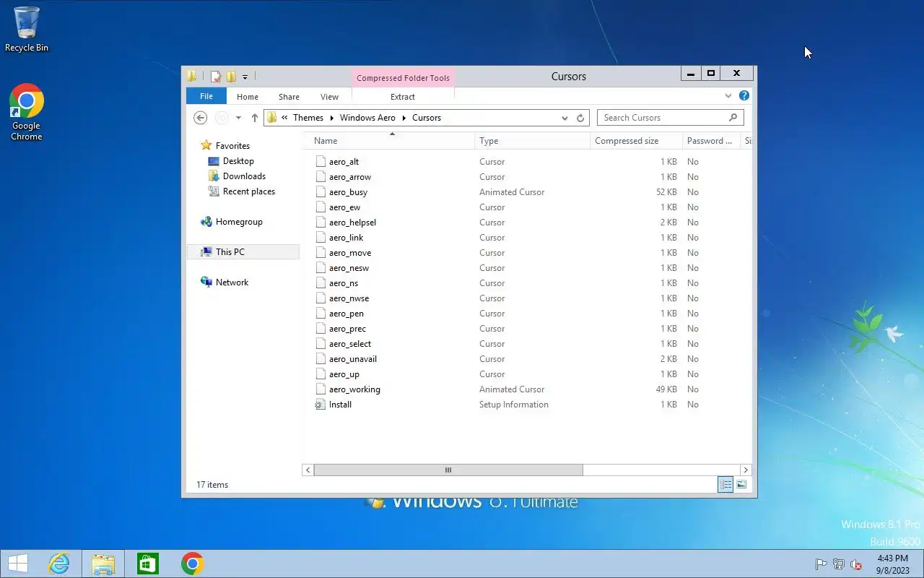Image resolution: width=924 pixels, height=578 pixels.
Task: Select the aero_working file name
Action: 354,389
